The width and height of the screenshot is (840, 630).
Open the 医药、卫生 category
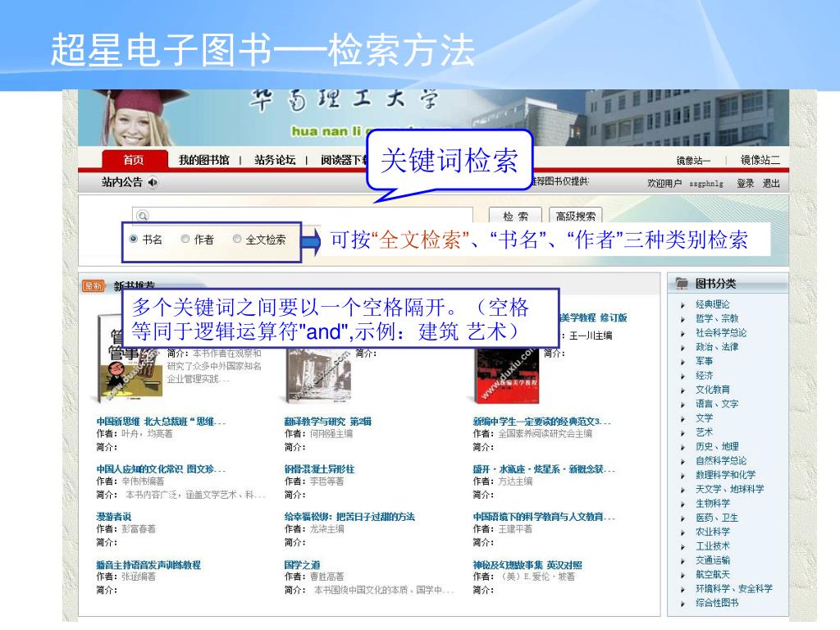717,518
